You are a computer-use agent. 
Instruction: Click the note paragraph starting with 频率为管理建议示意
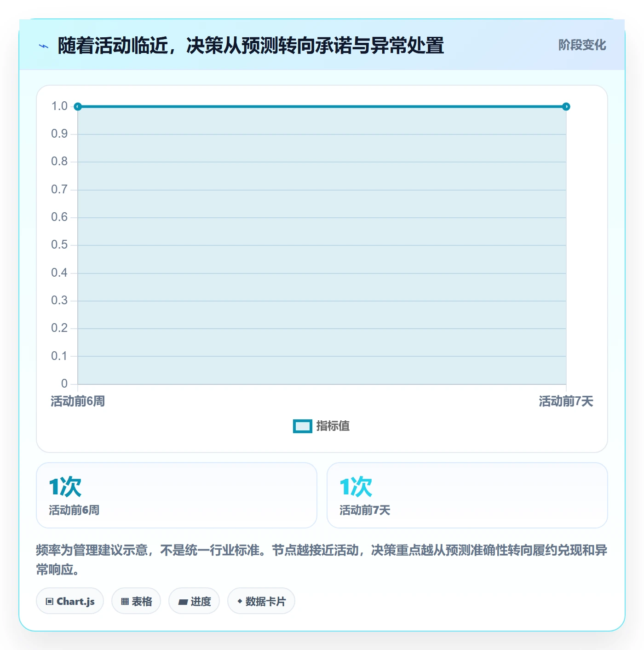322,560
